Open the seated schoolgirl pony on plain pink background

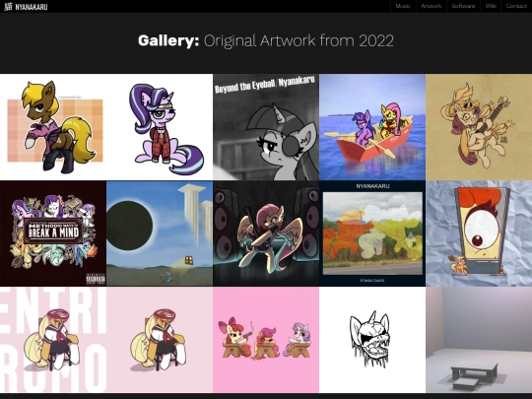pos(160,340)
